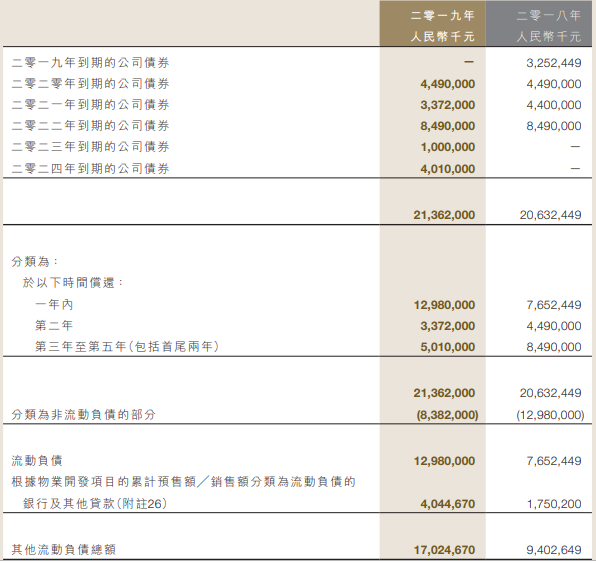Select first total 20,632,449 below bond rows
Viewport: 596px width, 563px height.
(x=551, y=215)
